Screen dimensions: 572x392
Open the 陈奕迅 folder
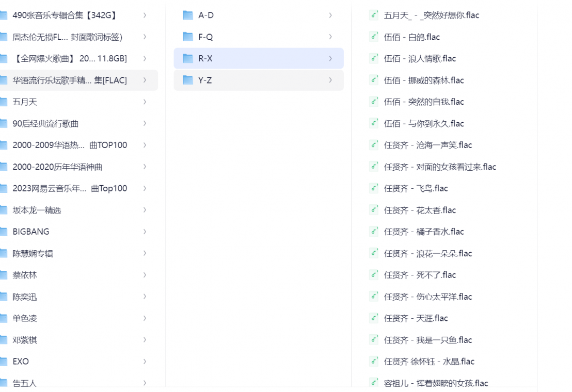[25, 297]
